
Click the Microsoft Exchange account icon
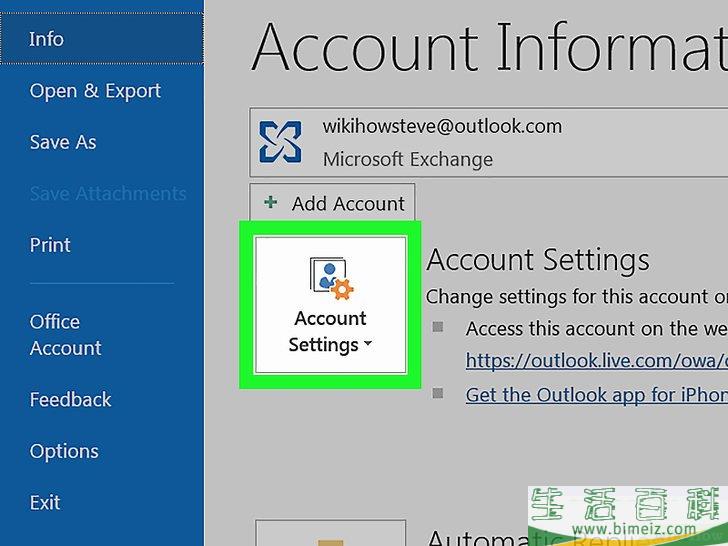point(280,142)
